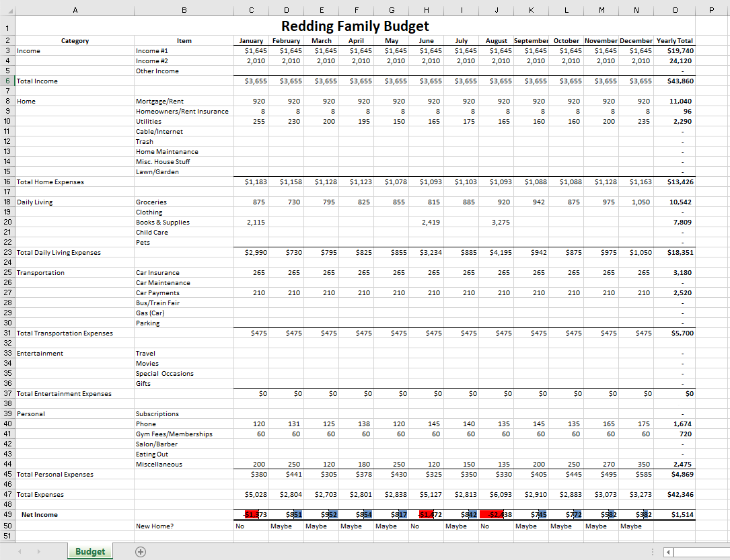The width and height of the screenshot is (730, 560).
Task: Select column P header
Action: (711, 10)
